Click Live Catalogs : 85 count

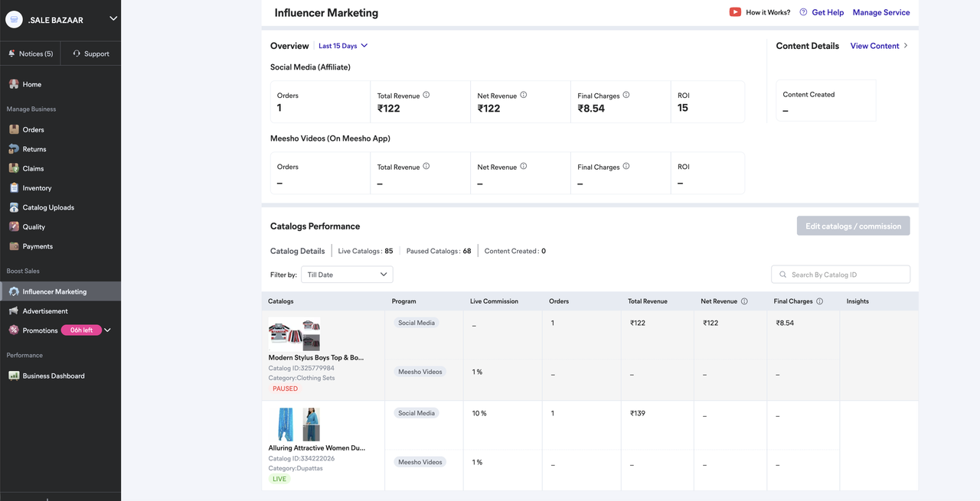(365, 251)
